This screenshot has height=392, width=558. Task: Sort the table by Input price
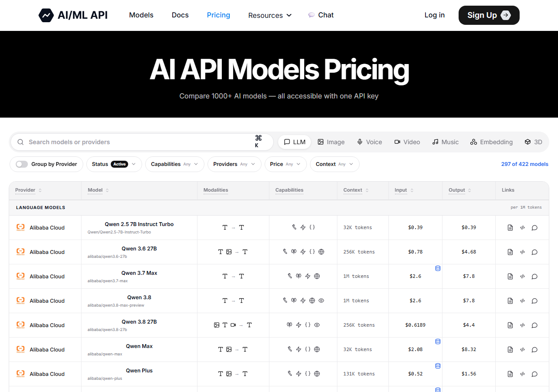pyautogui.click(x=404, y=190)
